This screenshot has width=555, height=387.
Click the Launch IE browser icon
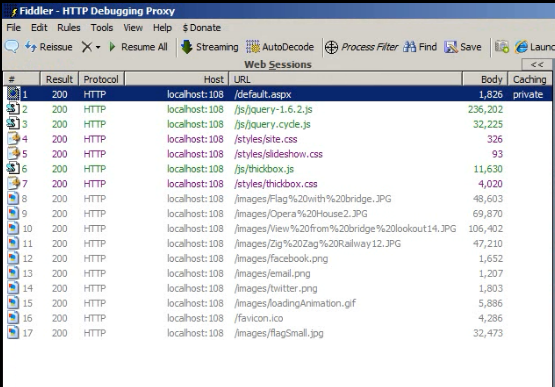click(521, 47)
